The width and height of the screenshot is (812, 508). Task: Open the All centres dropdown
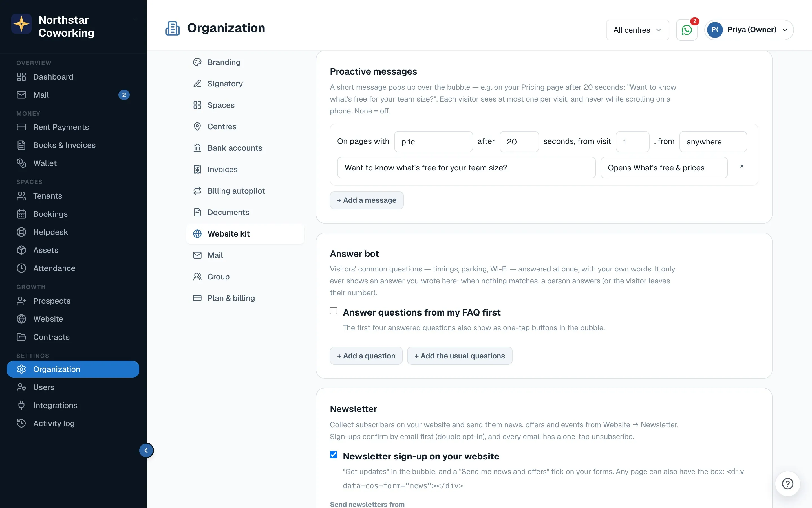(637, 30)
